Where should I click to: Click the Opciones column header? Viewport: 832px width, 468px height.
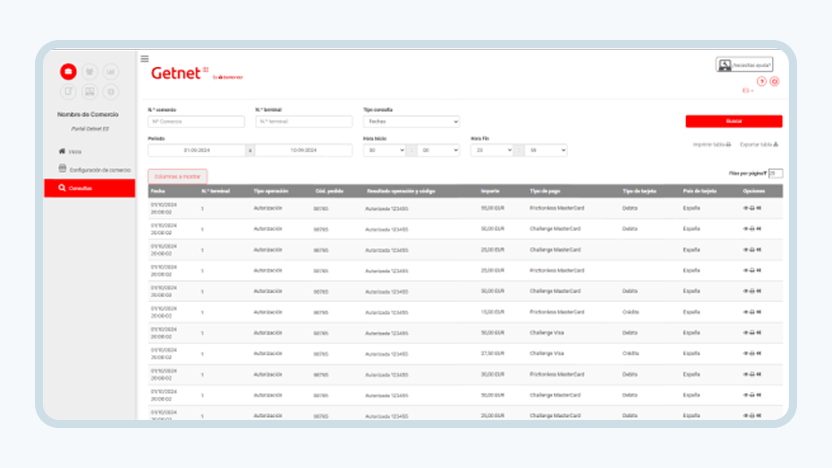pos(754,191)
